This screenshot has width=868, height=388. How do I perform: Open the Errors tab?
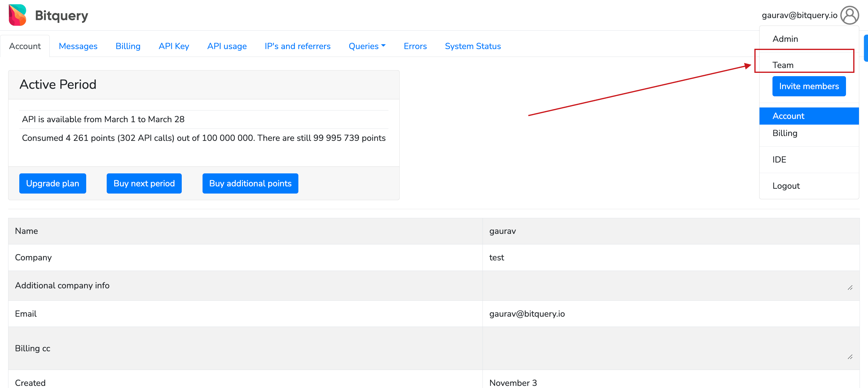[415, 46]
